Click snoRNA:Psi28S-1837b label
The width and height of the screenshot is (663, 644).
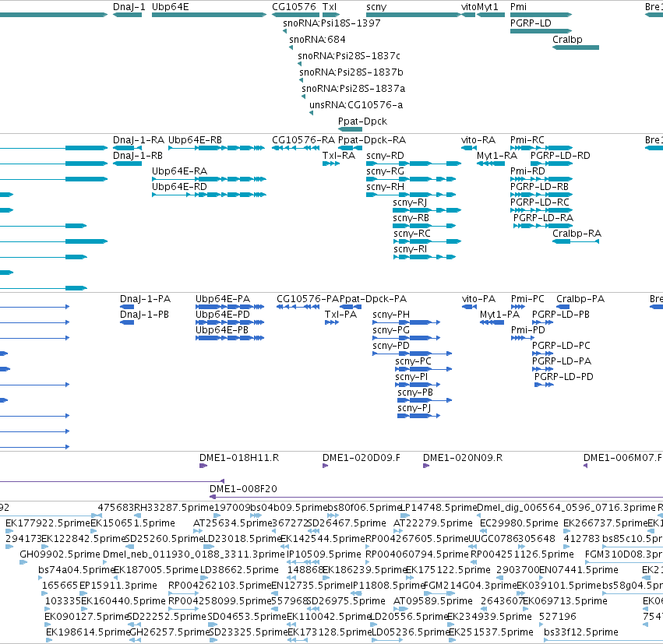pos(351,72)
